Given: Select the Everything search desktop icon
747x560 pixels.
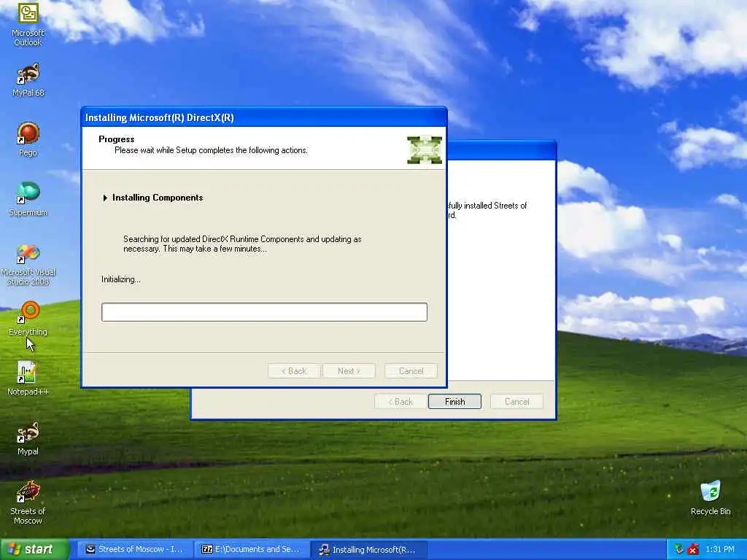Looking at the screenshot, I should (28, 318).
